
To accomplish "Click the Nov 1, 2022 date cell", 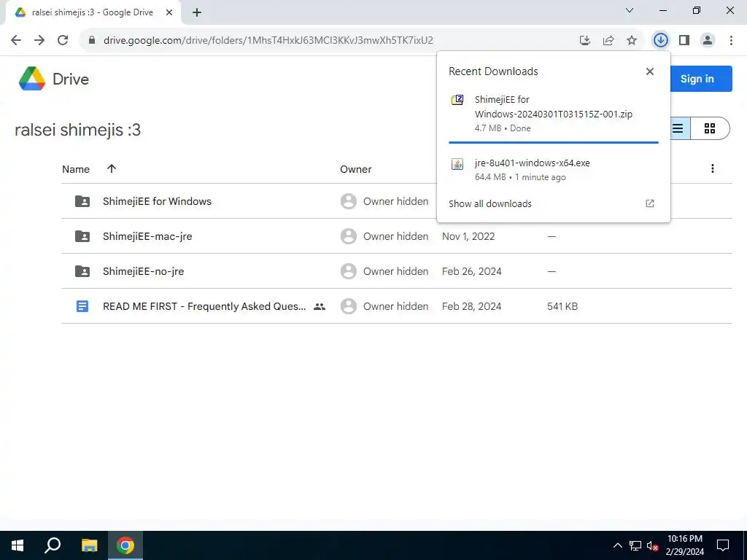I will 468,236.
